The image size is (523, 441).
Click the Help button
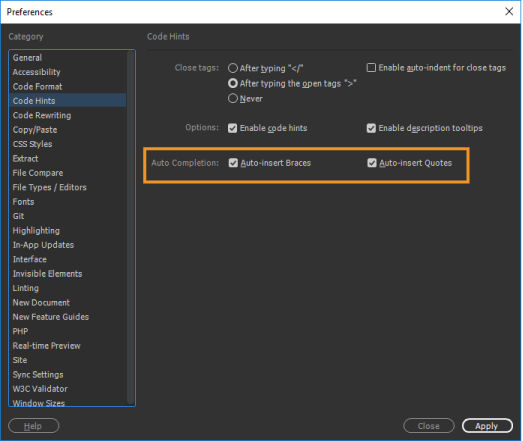pyautogui.click(x=33, y=426)
